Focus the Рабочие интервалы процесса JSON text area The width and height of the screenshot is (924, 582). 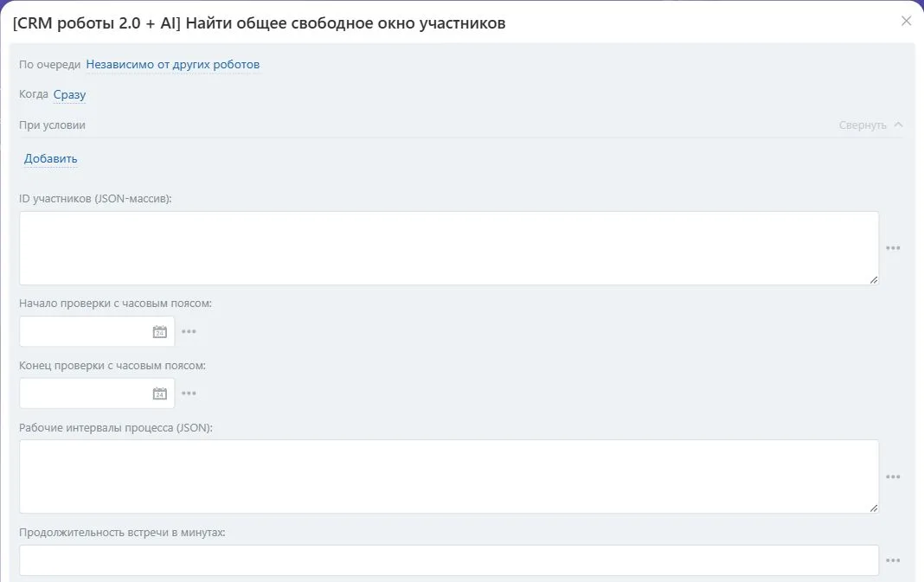pos(449,476)
